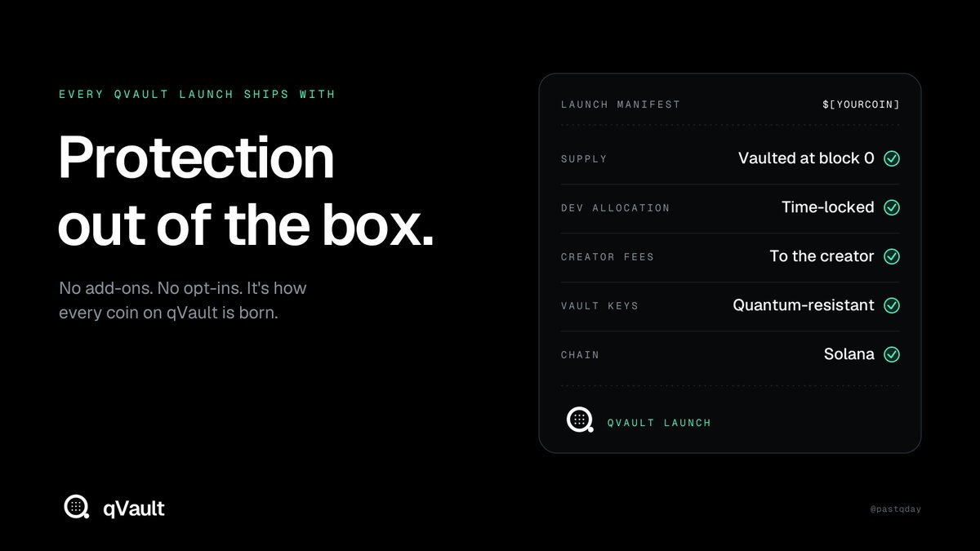Viewport: 980px width, 551px height.
Task: Click the '$[YOURCOIN]' ticker placeholder
Action: [861, 104]
